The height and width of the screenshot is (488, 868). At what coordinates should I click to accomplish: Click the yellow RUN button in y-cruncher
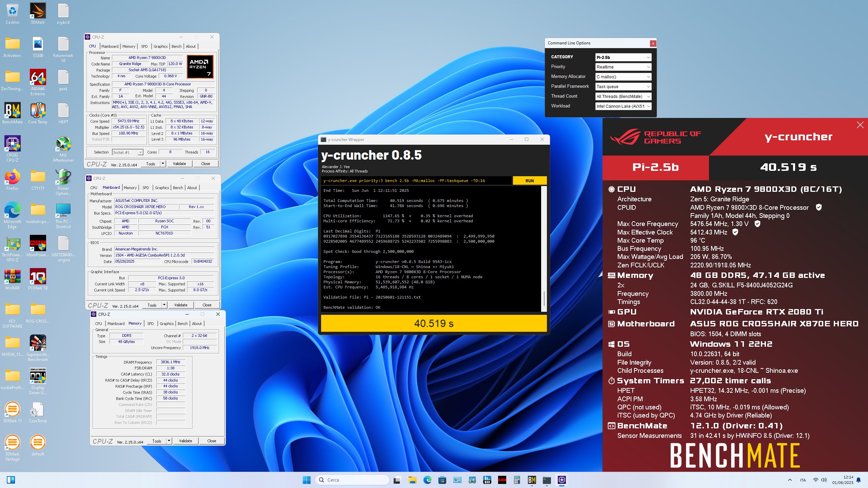click(530, 181)
